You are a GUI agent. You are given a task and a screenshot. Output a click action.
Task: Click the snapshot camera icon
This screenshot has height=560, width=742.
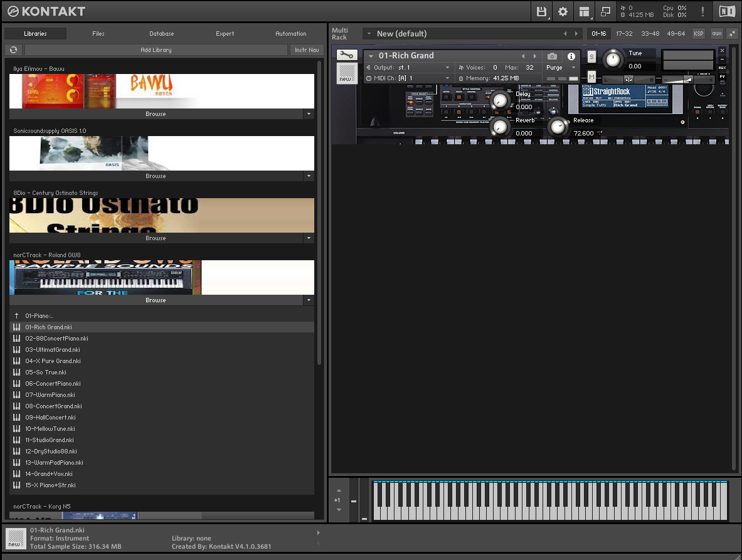tap(552, 56)
